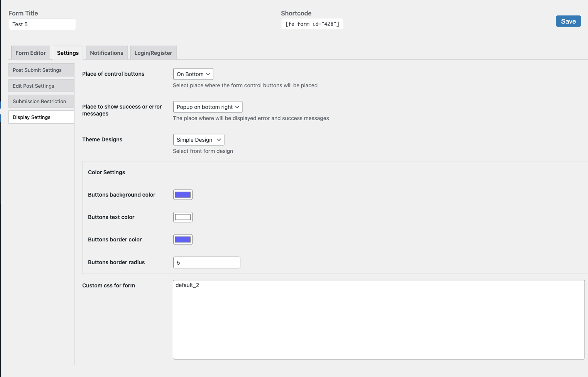The height and width of the screenshot is (377, 588).
Task: Click the 'Buttons border radius' label
Action: [116, 262]
